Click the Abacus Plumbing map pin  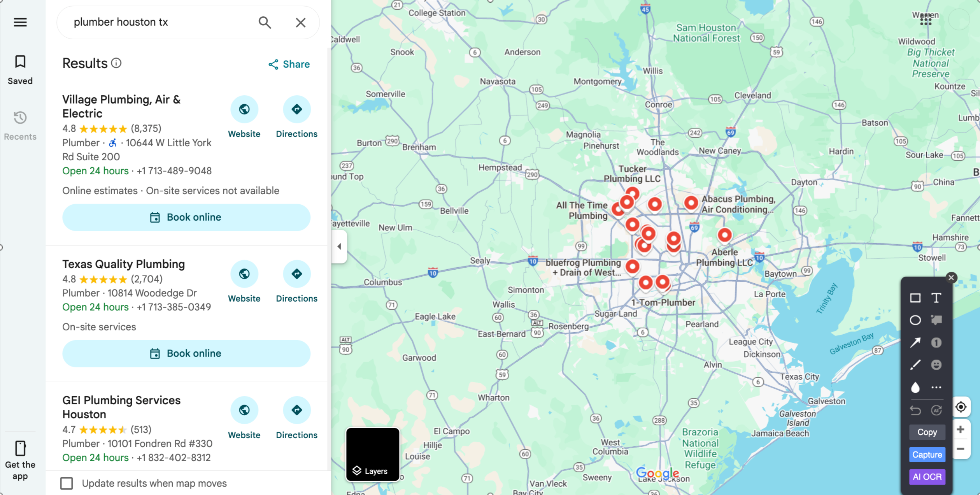click(691, 203)
